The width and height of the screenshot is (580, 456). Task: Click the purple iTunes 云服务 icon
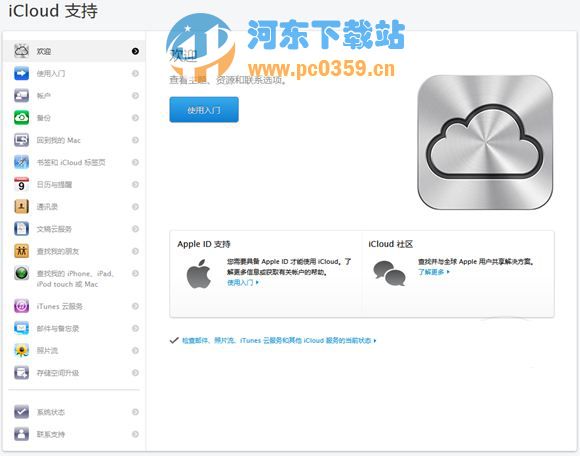[21, 306]
